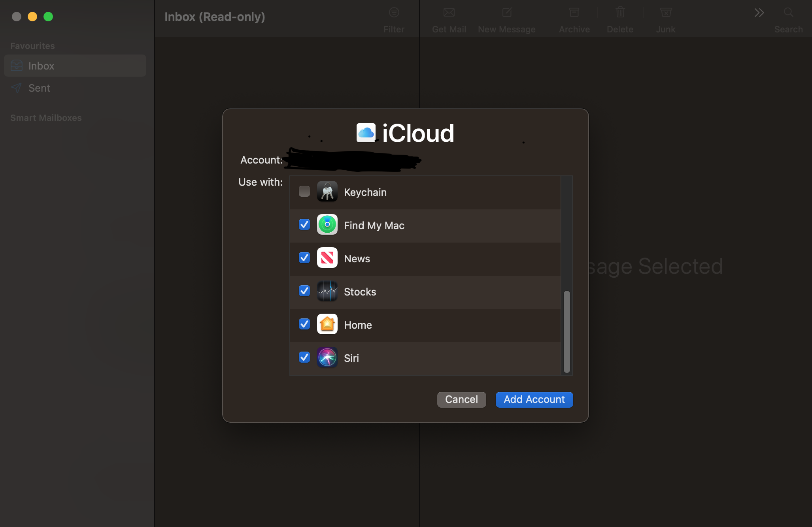This screenshot has width=812, height=527.
Task: Enable the Keychain checkbox
Action: (x=304, y=192)
